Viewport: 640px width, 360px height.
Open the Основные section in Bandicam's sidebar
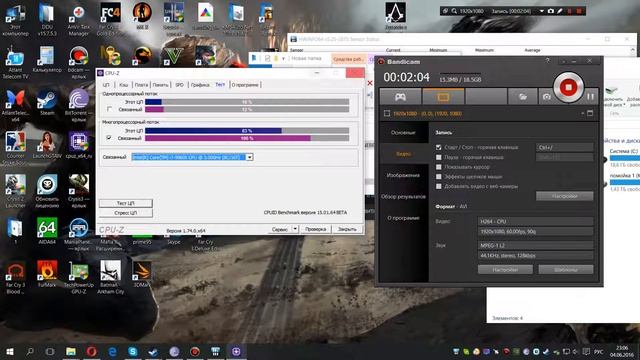pyautogui.click(x=403, y=133)
